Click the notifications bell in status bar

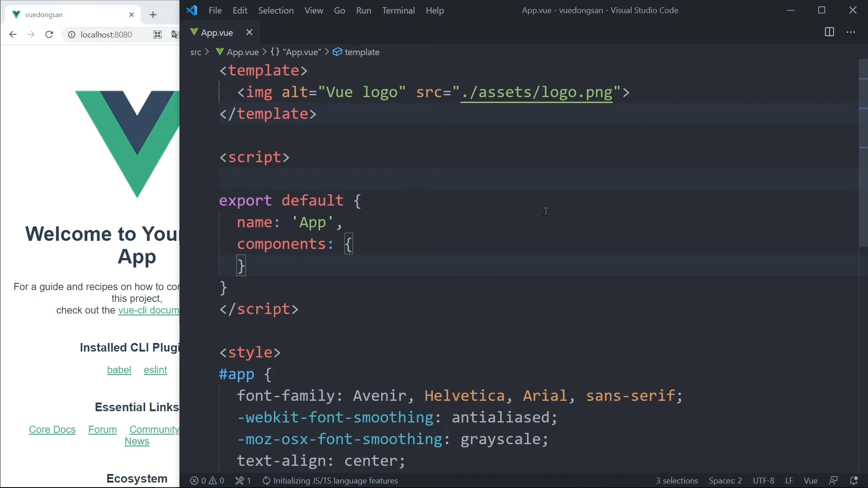pos(854,480)
